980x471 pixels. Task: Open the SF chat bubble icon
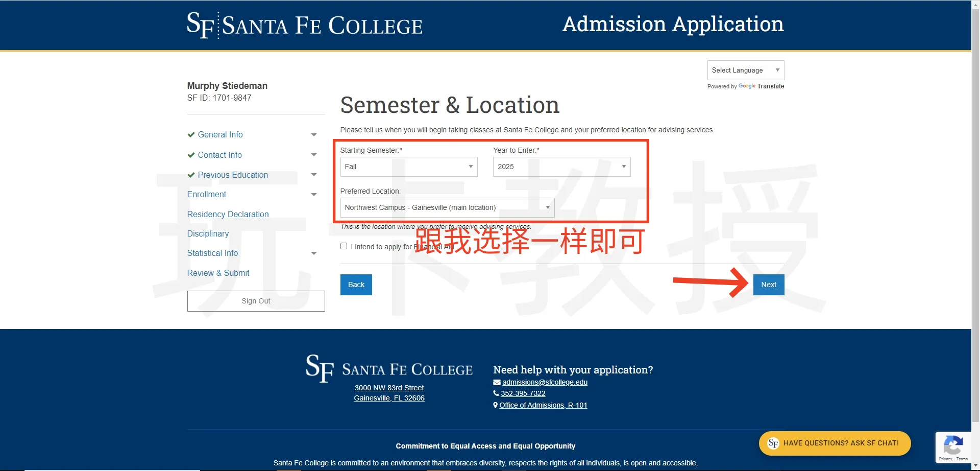[773, 443]
